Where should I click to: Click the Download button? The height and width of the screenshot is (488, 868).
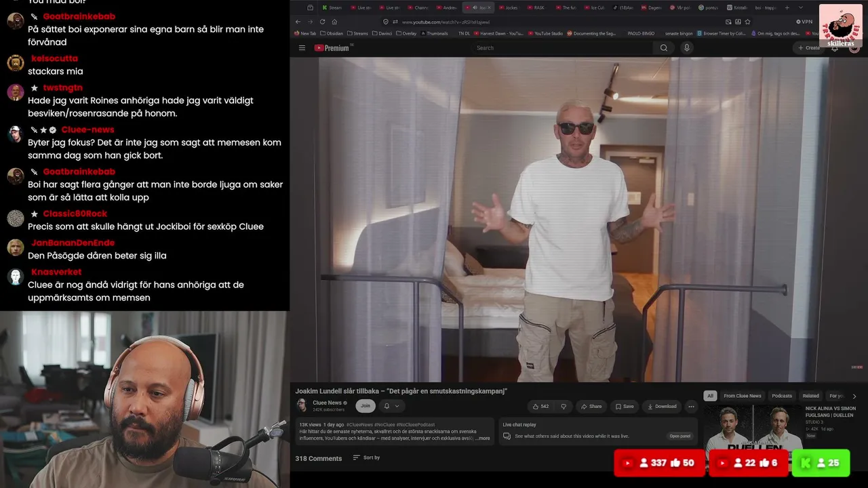pos(662,407)
